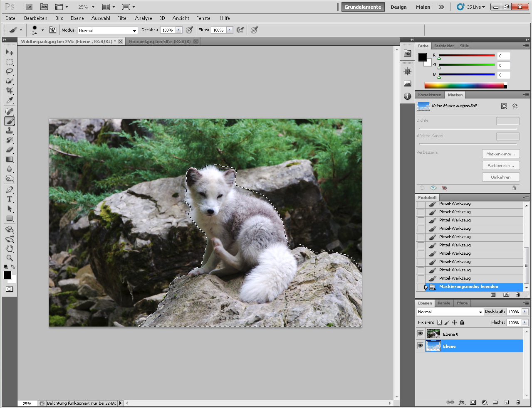
Task: Click the RGB color spectrum bar
Action: [464, 86]
